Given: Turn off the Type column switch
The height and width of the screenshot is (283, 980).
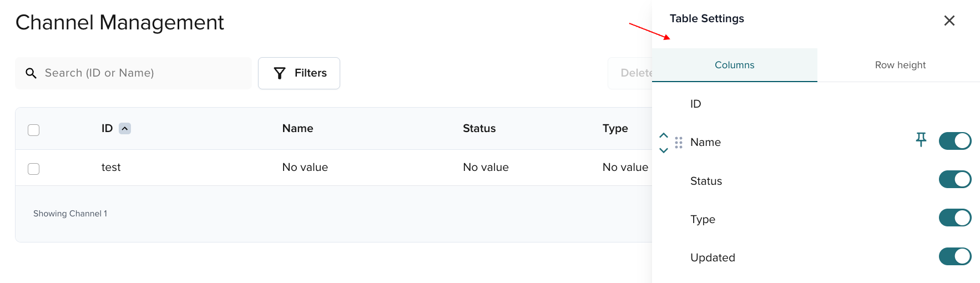Looking at the screenshot, I should pyautogui.click(x=954, y=218).
